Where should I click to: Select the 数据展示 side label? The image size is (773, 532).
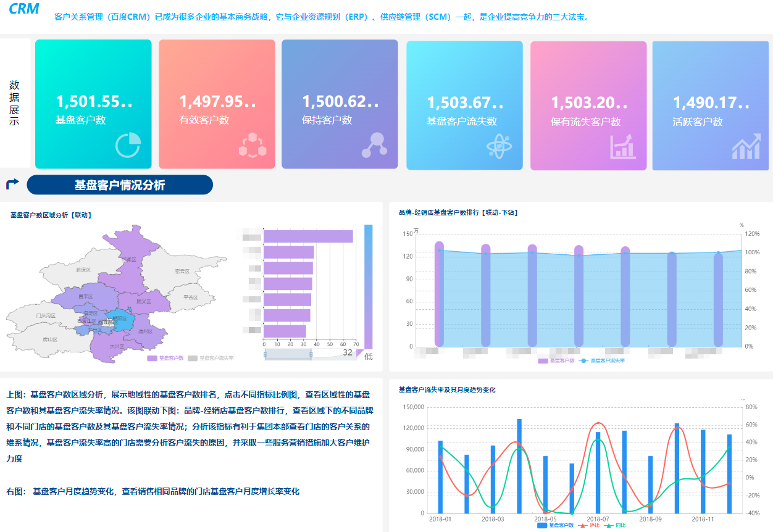[x=14, y=103]
